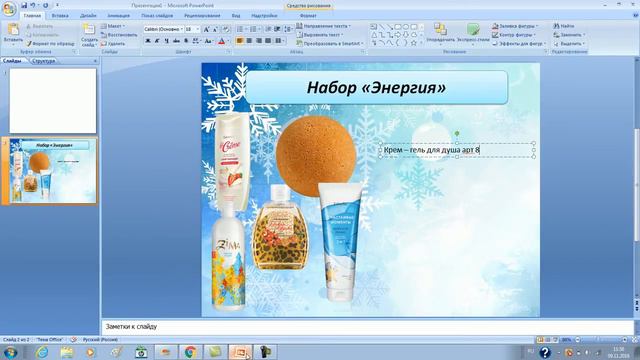Click into Заметки к слайду notes field
This screenshot has width=640, height=360.
click(x=367, y=327)
